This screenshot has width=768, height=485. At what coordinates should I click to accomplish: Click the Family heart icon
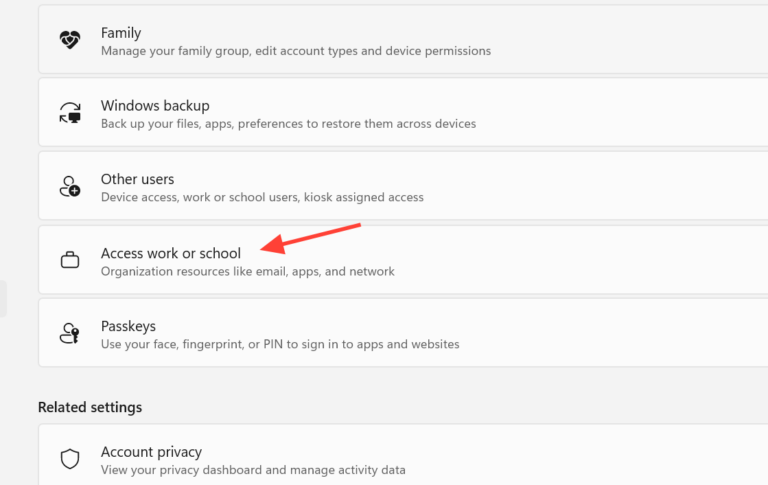tap(70, 40)
